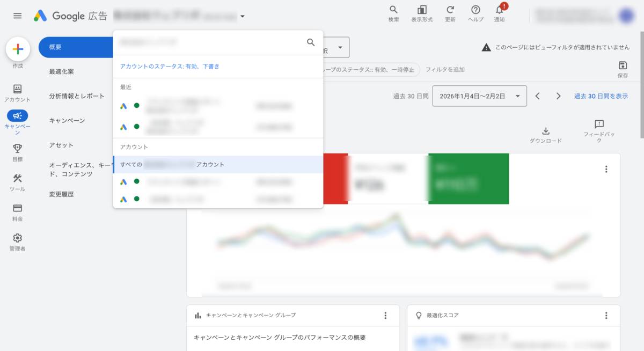Open the main hamburger menu
This screenshot has width=644, height=351.
(x=18, y=16)
